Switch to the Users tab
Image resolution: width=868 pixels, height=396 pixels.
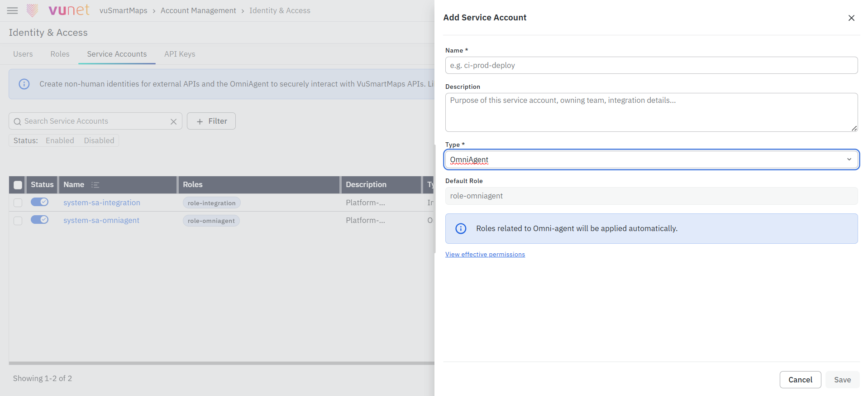[23, 54]
